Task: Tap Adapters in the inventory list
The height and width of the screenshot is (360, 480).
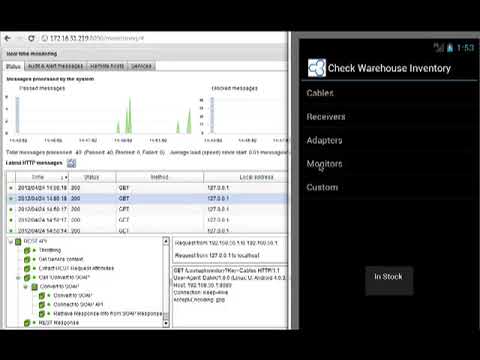Action: (x=389, y=140)
